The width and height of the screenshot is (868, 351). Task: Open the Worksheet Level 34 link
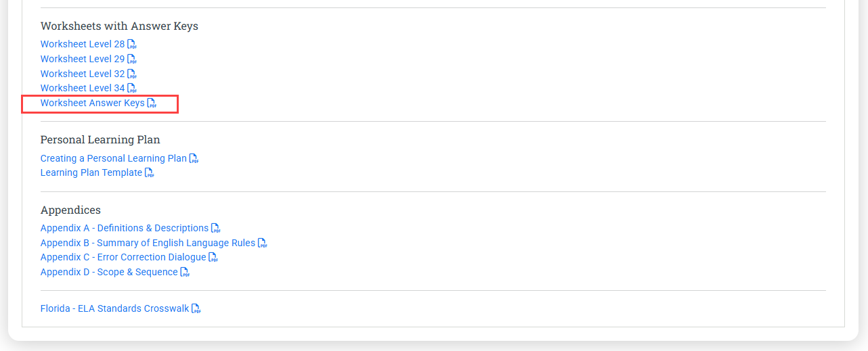tap(83, 89)
